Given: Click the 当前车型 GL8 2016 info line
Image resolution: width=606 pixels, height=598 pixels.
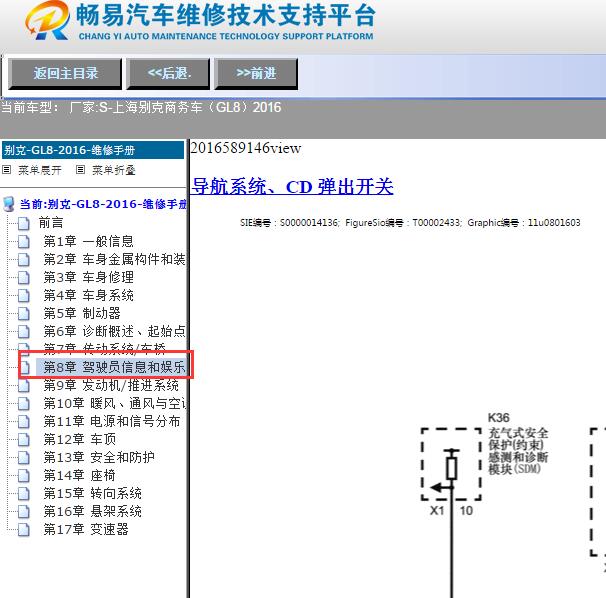Looking at the screenshot, I should pyautogui.click(x=141, y=107).
